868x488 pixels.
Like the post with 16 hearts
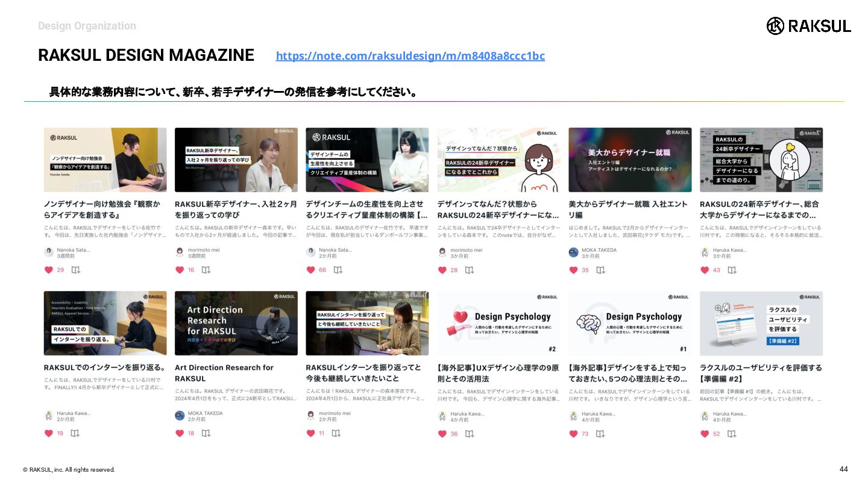coord(180,270)
